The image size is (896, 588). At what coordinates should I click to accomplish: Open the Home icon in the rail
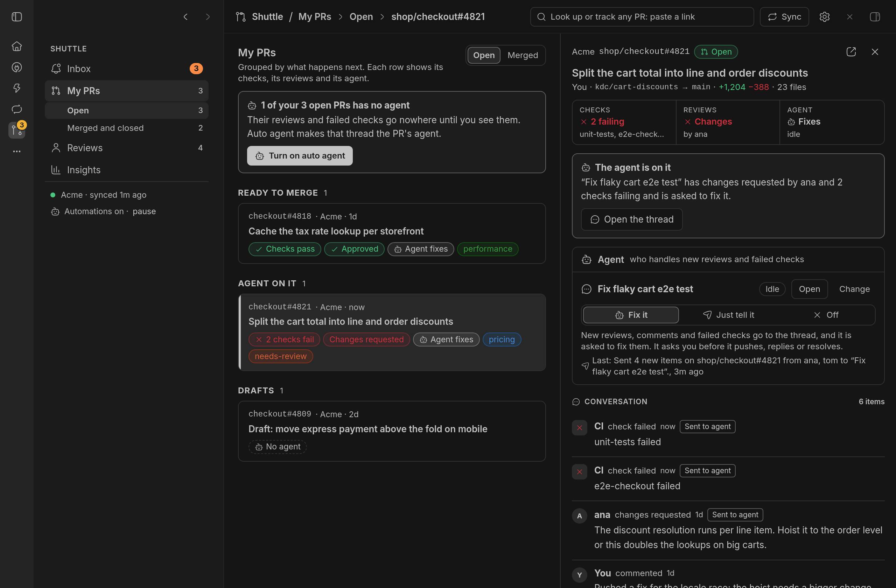point(16,46)
